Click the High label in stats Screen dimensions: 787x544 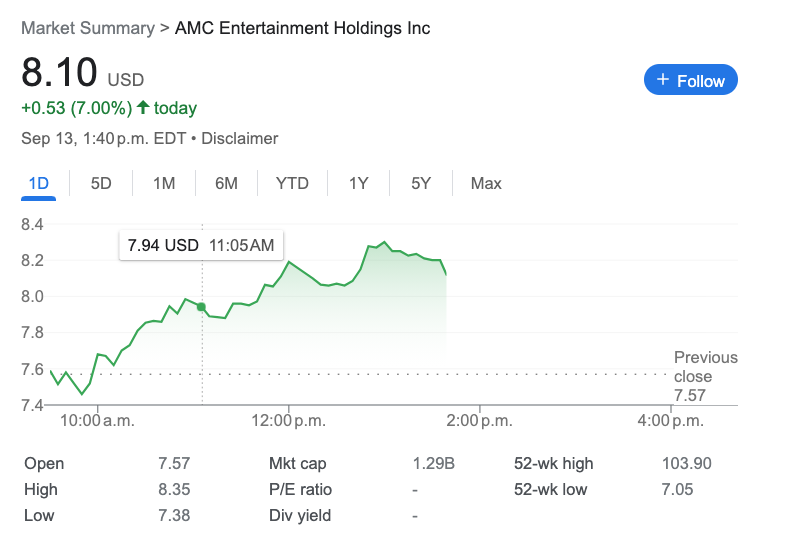point(41,489)
